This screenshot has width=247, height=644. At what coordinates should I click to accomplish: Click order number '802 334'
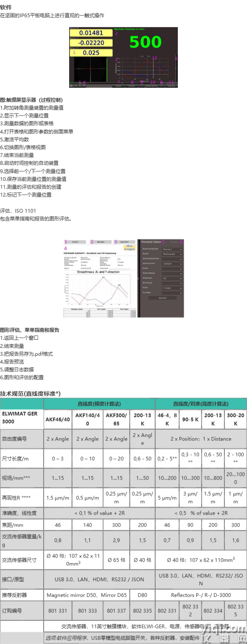coord(213,611)
